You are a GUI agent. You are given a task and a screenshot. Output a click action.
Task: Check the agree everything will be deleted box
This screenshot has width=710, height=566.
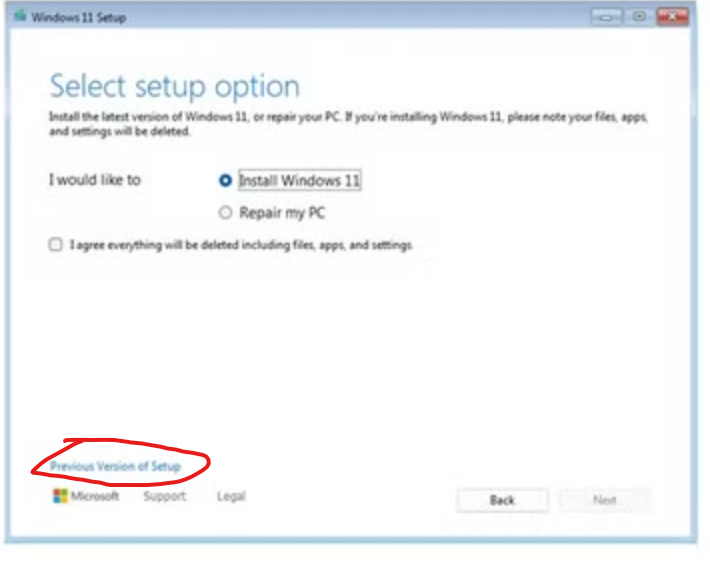click(55, 245)
